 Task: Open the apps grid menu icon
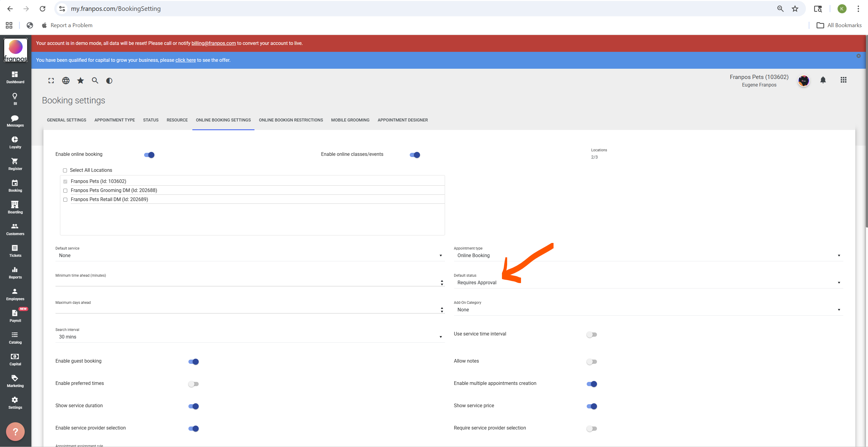[x=843, y=80]
